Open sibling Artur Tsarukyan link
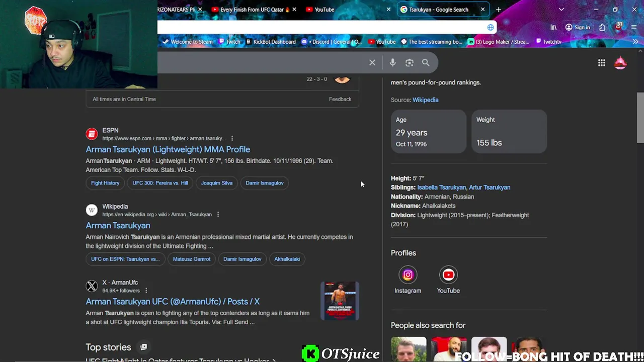644x362 pixels. [490, 188]
